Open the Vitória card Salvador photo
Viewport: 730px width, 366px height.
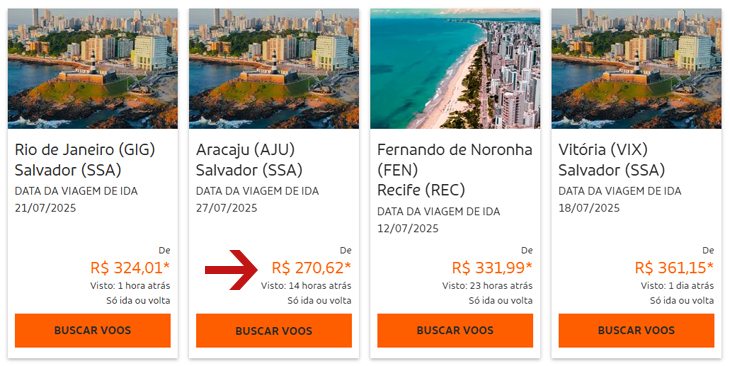[x=636, y=68]
